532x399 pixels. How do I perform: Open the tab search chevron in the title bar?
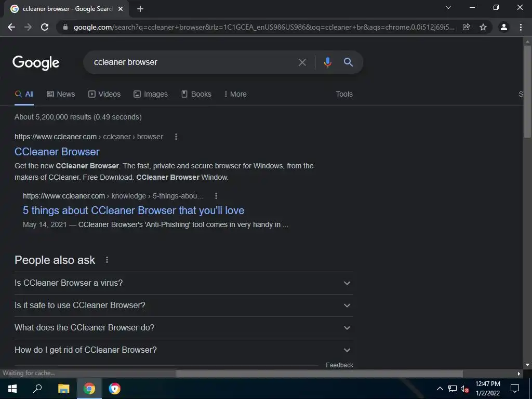coord(448,7)
